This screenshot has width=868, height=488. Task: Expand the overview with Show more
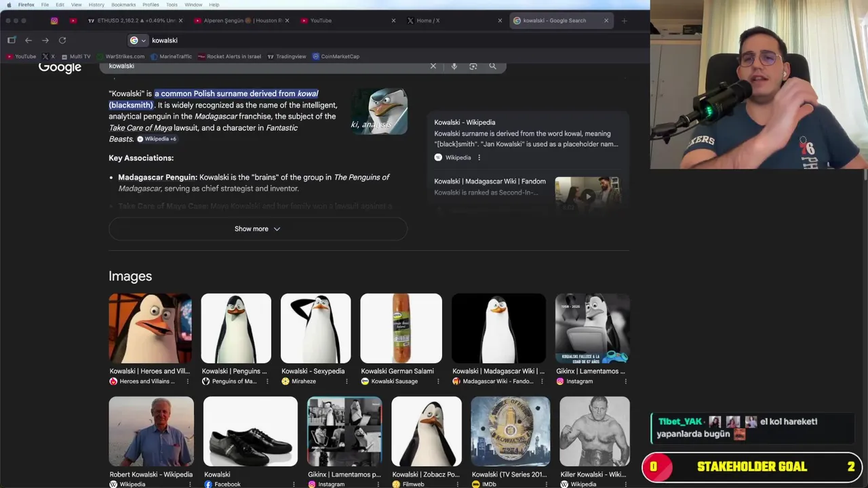click(258, 229)
